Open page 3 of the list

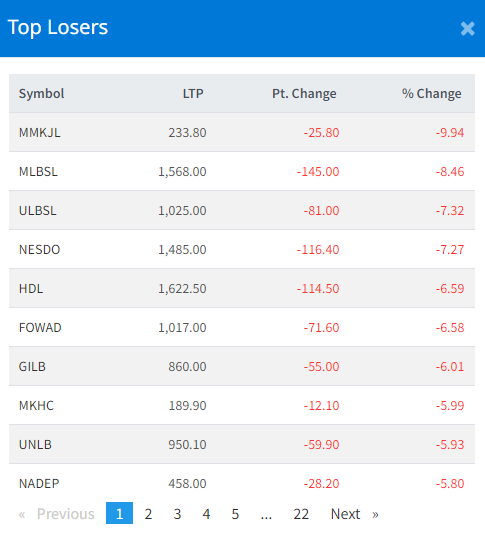[x=177, y=514]
